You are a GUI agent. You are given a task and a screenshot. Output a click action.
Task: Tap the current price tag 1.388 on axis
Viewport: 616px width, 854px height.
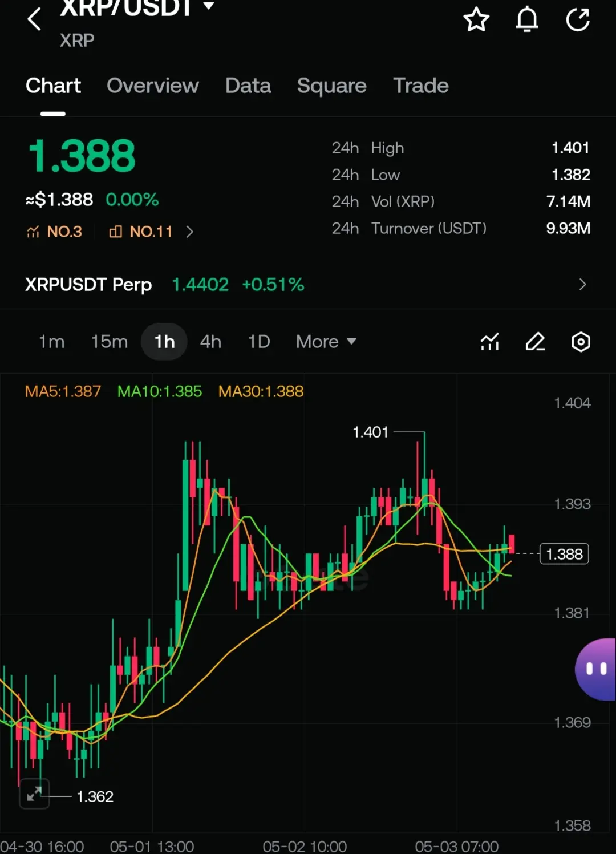tap(564, 554)
